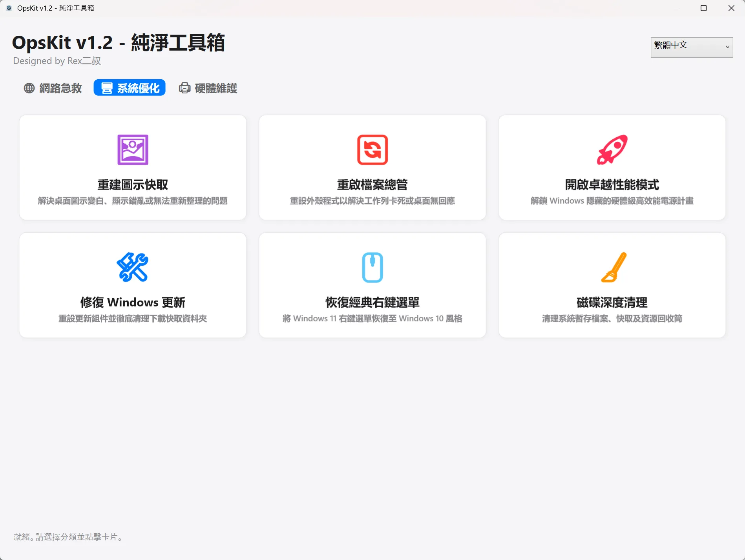The height and width of the screenshot is (560, 745).
Task: Click description 重設外殼程式以解決工作列卡死或桌面無回應
Action: coord(372,201)
